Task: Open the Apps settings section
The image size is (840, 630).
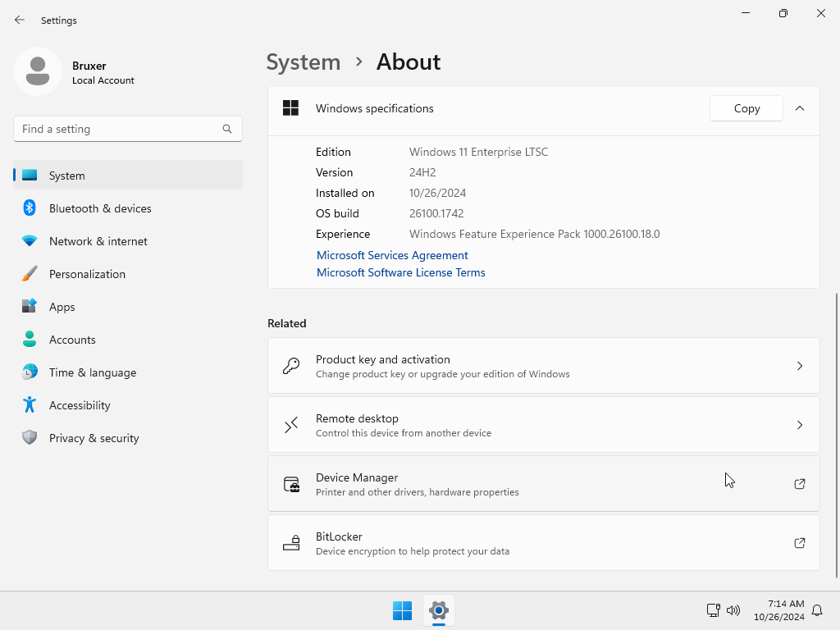Action: coord(62,307)
